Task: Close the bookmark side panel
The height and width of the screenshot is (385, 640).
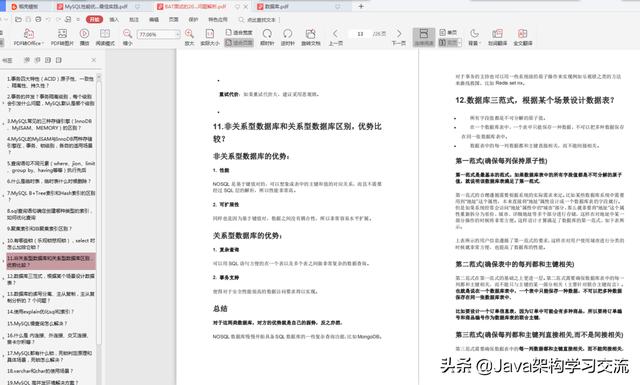Action: (94, 60)
